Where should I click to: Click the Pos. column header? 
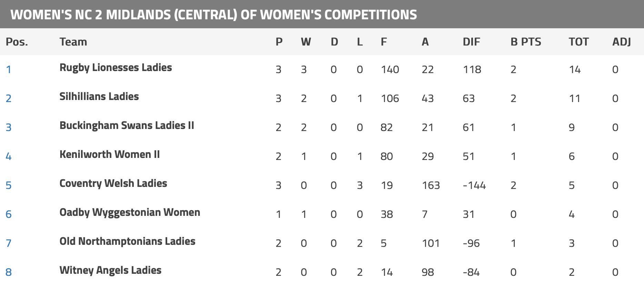coord(17,42)
